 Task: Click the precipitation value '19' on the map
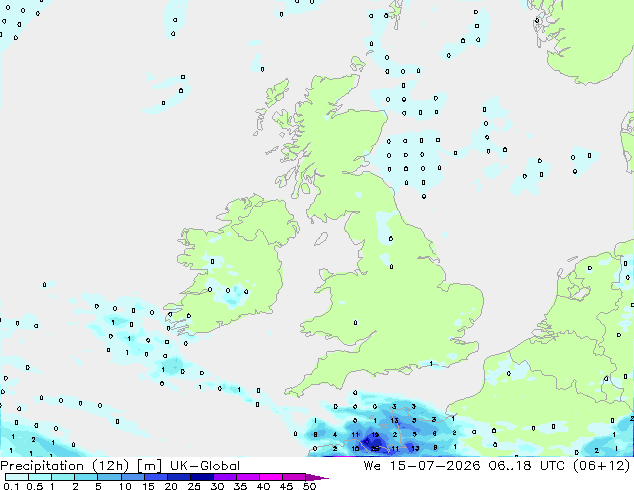click(375, 435)
